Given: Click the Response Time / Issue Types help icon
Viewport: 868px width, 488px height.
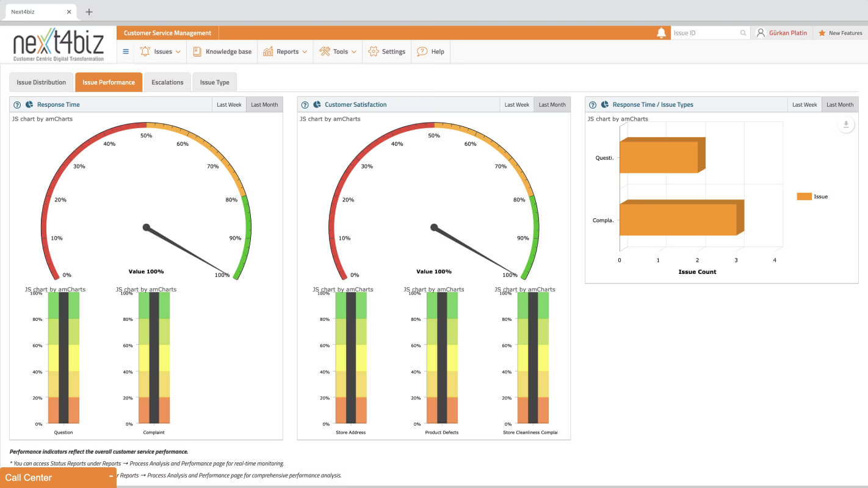Looking at the screenshot, I should click(x=592, y=105).
